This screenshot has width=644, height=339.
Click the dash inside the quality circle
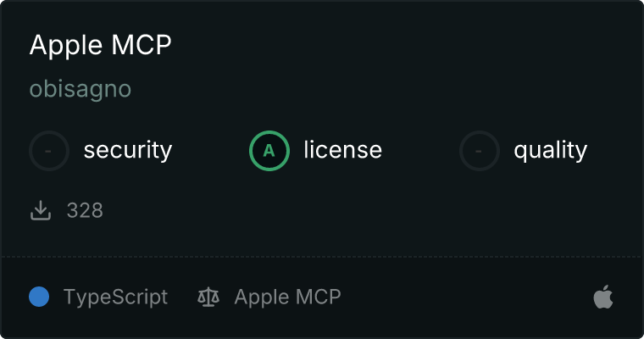click(x=479, y=151)
